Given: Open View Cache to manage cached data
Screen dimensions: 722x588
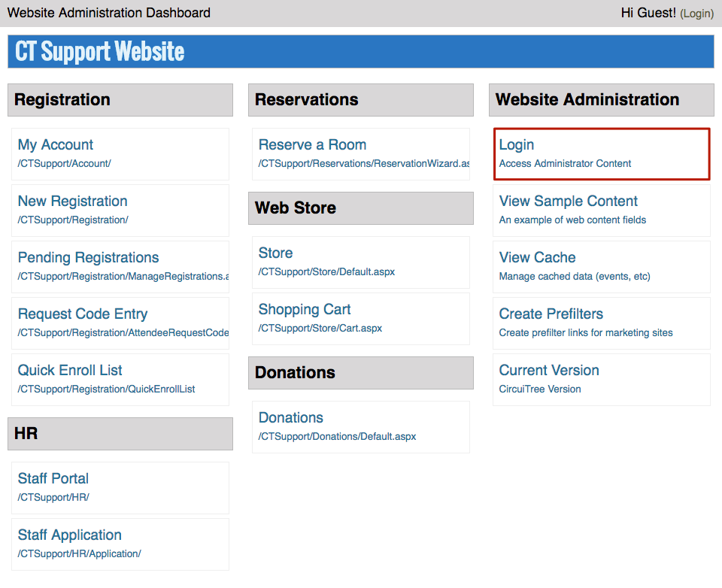Looking at the screenshot, I should [x=537, y=257].
